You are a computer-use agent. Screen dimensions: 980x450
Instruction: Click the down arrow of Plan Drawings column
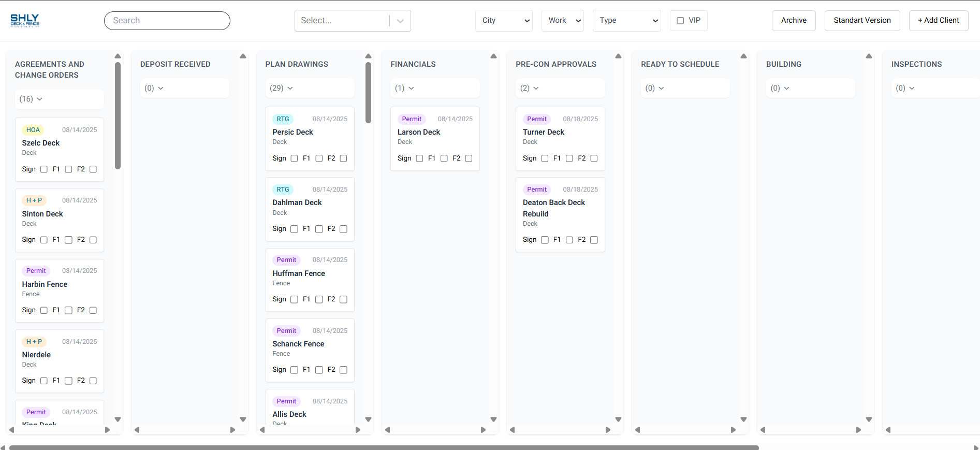368,419
